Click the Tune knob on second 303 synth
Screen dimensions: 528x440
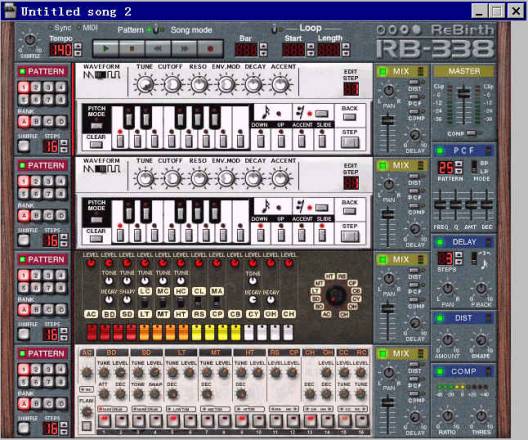click(x=145, y=178)
